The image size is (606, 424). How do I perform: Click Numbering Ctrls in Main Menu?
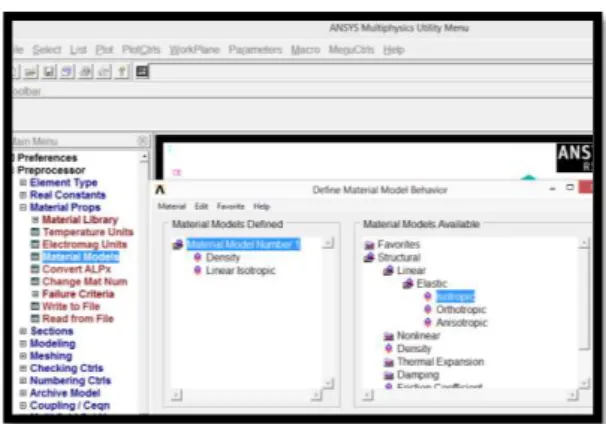pos(70,380)
